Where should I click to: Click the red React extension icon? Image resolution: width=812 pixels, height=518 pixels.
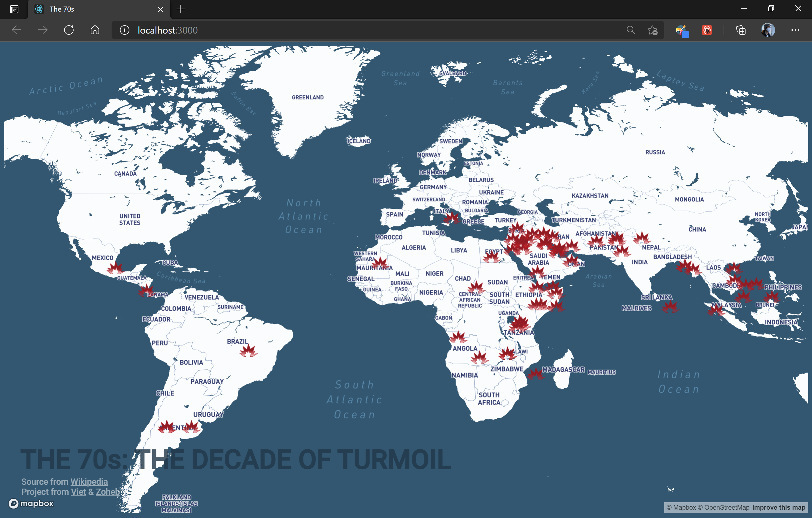[x=707, y=30]
